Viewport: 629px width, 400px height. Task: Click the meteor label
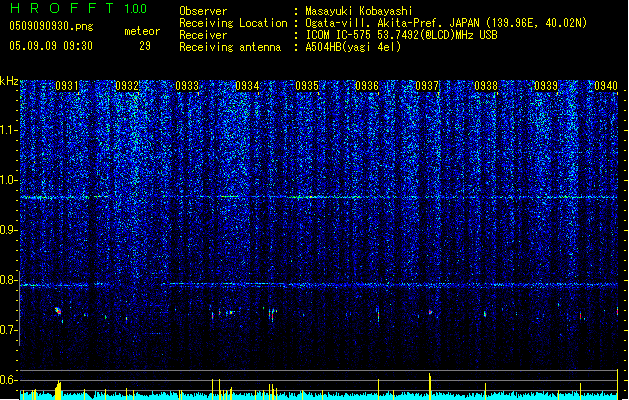pos(142,31)
